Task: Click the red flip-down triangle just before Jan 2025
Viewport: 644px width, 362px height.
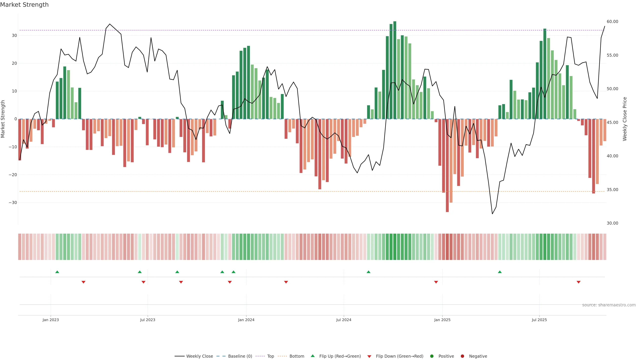Action: coord(436,282)
